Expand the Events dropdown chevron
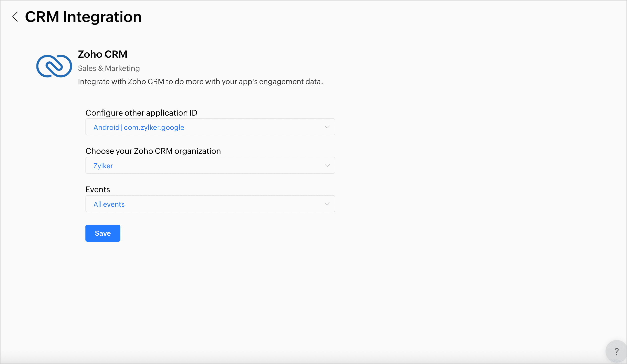The image size is (627, 364). click(327, 204)
